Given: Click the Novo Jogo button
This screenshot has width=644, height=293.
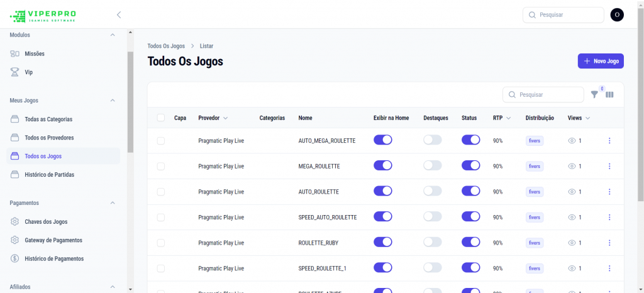Looking at the screenshot, I should pyautogui.click(x=601, y=61).
